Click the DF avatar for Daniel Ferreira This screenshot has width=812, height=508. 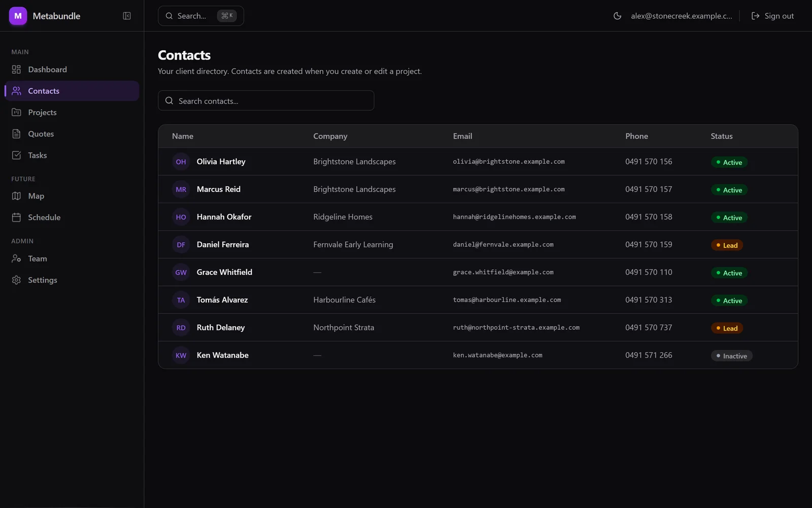point(181,245)
